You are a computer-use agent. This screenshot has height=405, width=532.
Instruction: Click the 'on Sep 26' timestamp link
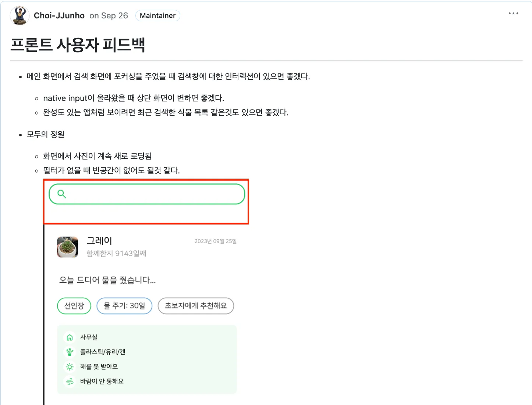tap(109, 15)
